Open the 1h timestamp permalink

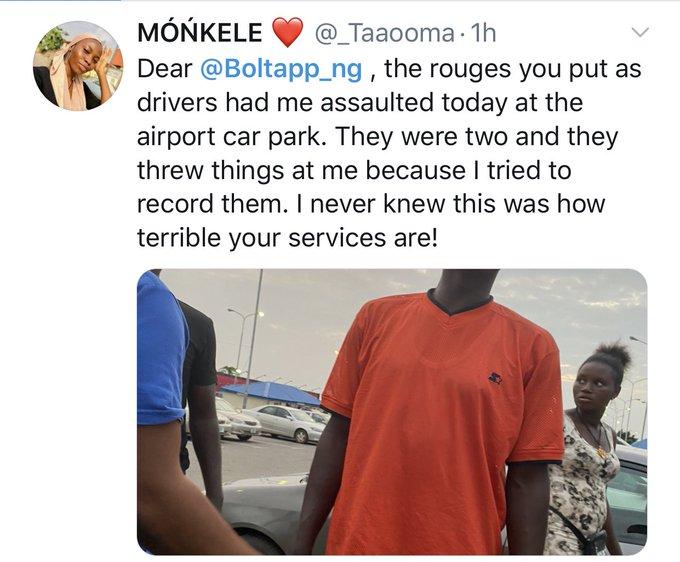(483, 33)
